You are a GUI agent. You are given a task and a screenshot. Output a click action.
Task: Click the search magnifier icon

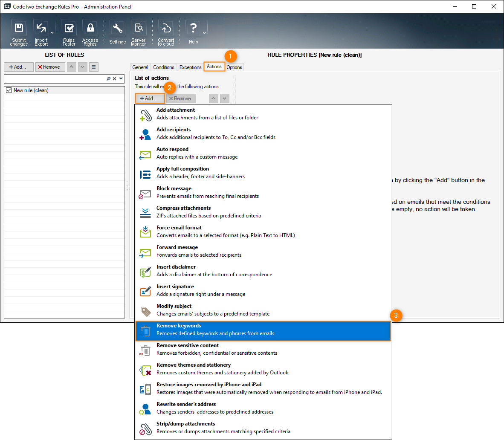(109, 79)
